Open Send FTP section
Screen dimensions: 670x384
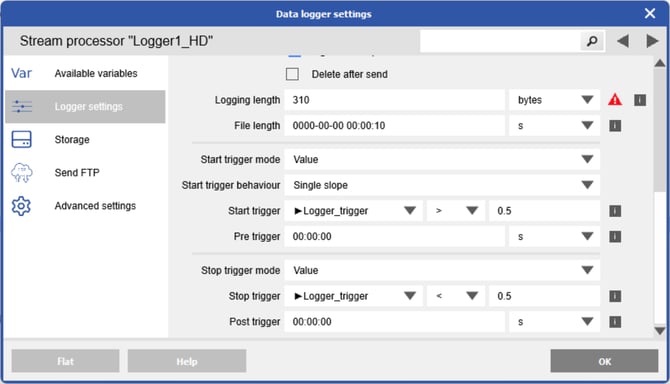[x=85, y=173]
